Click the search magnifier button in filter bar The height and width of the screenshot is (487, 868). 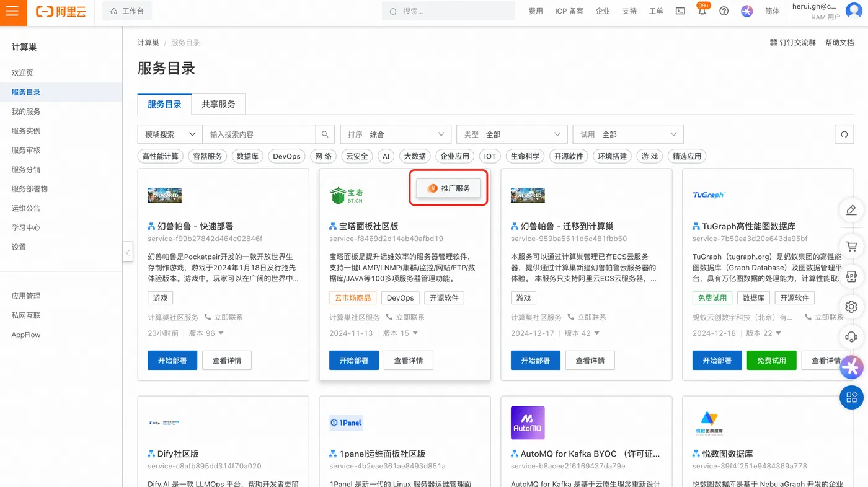[325, 134]
